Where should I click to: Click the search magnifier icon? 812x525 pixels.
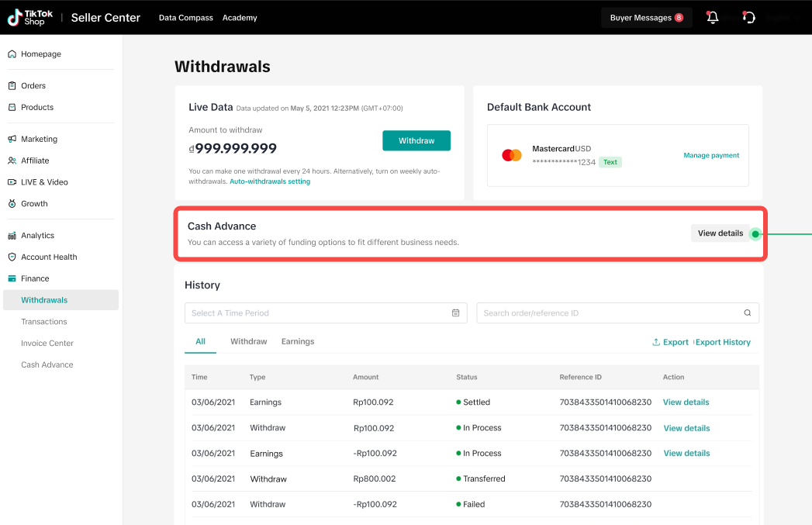[748, 313]
